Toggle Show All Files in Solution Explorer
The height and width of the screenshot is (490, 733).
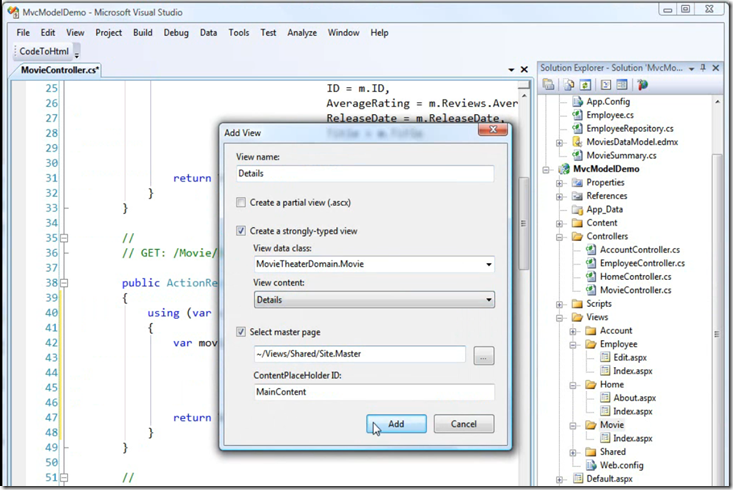(568, 85)
